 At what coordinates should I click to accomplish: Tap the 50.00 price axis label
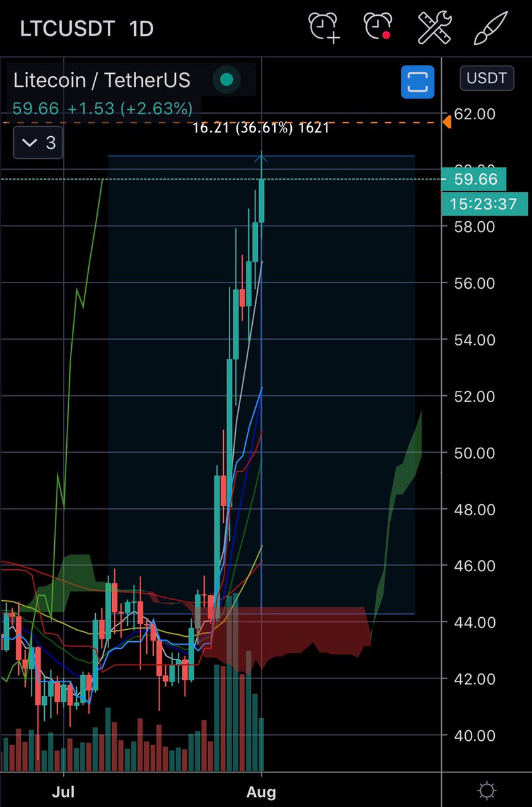[x=475, y=453]
